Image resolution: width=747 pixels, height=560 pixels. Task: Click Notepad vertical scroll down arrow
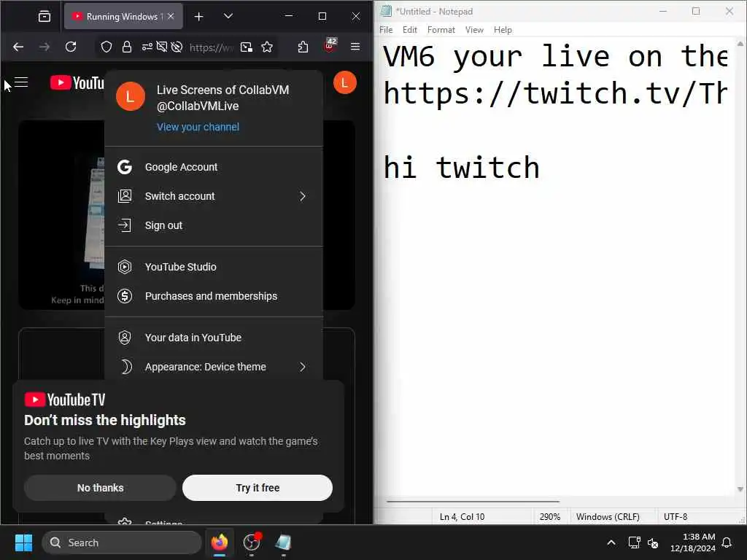(x=740, y=489)
